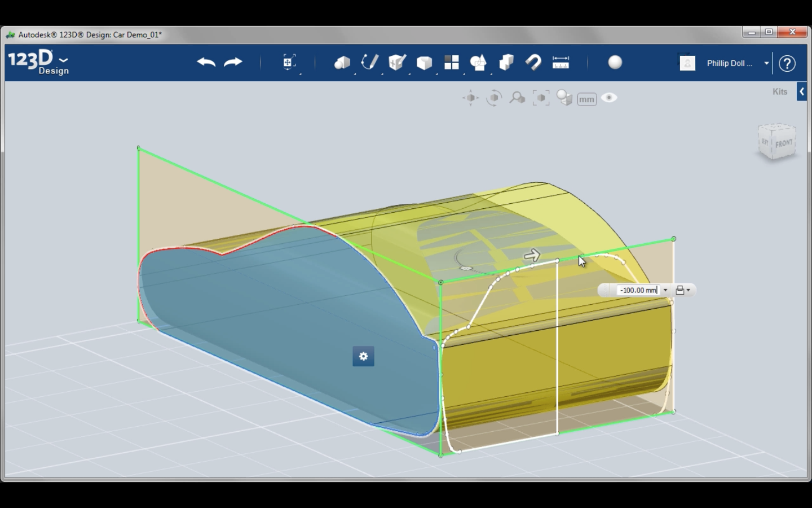Expand the 123D logo menu chevron
Viewport: 812px width, 508px height.
coord(64,59)
